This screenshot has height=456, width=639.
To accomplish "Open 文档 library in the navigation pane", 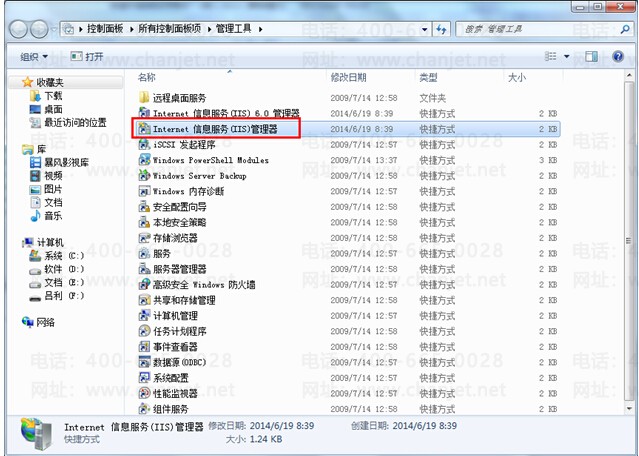I will coord(53,203).
